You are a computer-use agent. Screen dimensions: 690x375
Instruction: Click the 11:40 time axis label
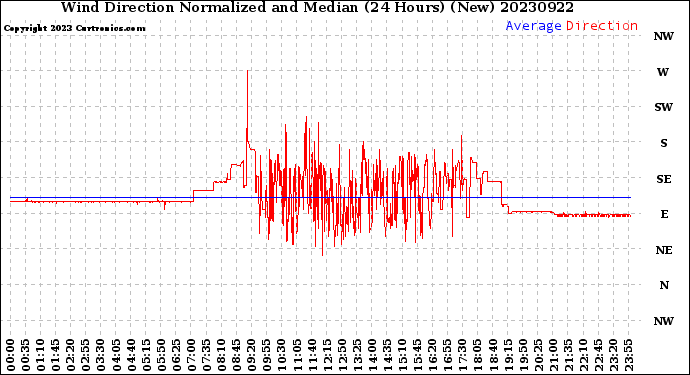[312, 355]
